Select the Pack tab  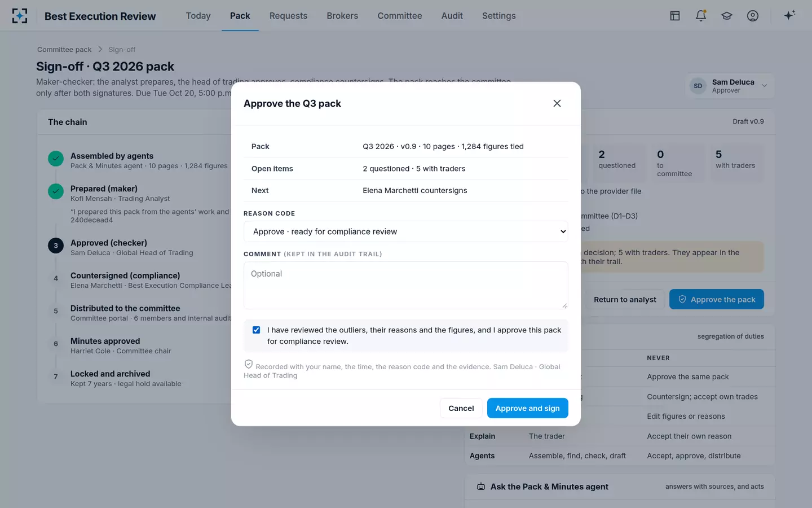[240, 16]
